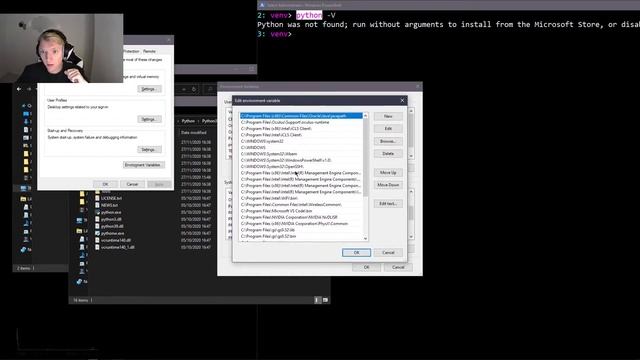Screen dimensions: 640x360
Task: Click the Edit button beside the path list
Action: click(388, 129)
